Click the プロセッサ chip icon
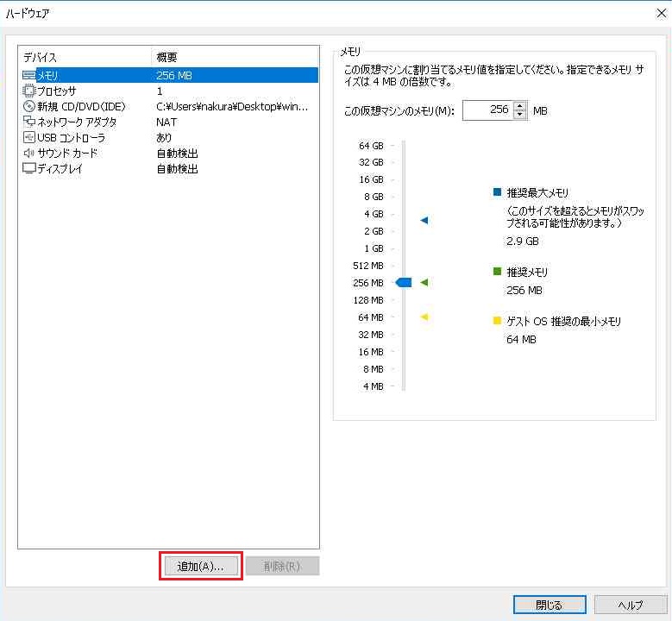The height and width of the screenshot is (621, 672). (29, 91)
